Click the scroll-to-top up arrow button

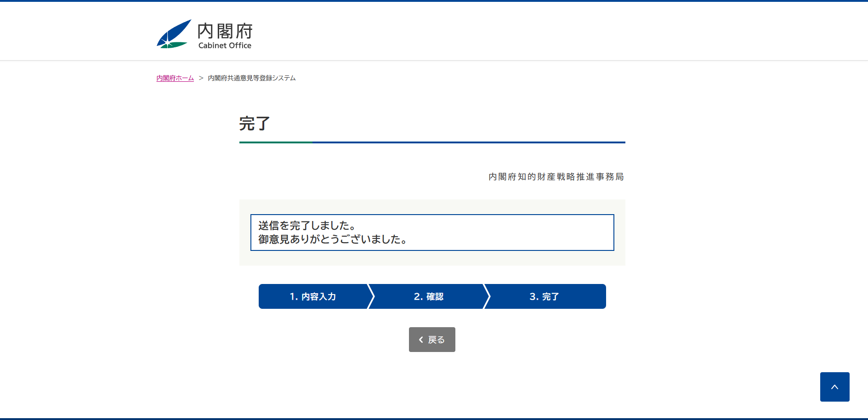pyautogui.click(x=834, y=387)
